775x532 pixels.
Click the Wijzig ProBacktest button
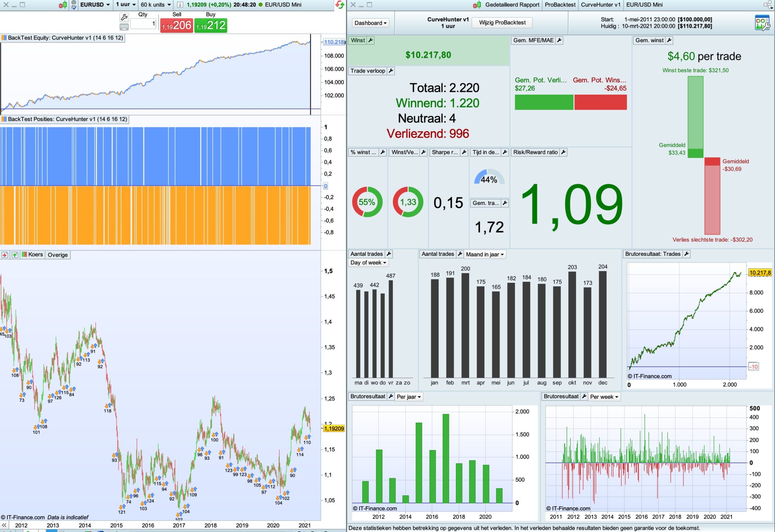click(502, 23)
